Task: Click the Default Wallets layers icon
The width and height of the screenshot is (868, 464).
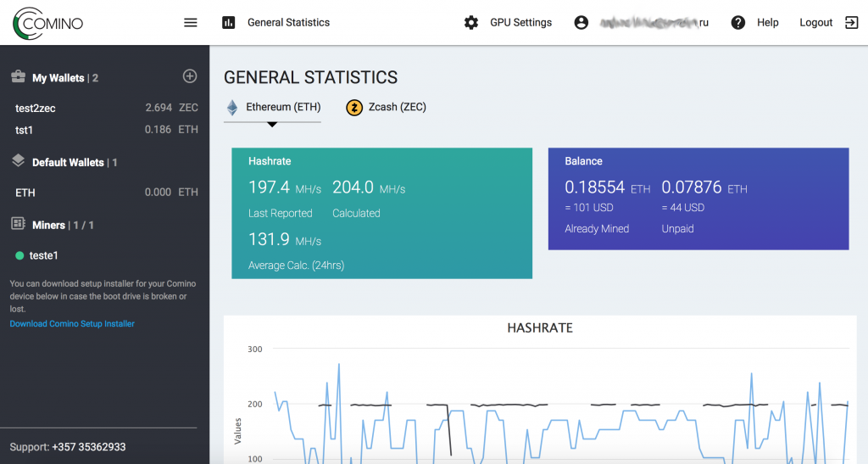Action: click(18, 161)
